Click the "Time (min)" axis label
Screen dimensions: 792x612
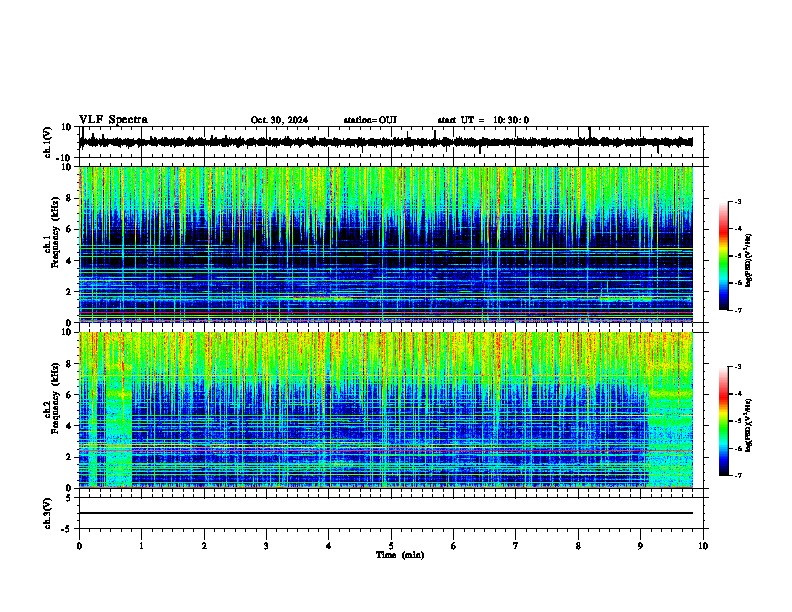tap(400, 555)
